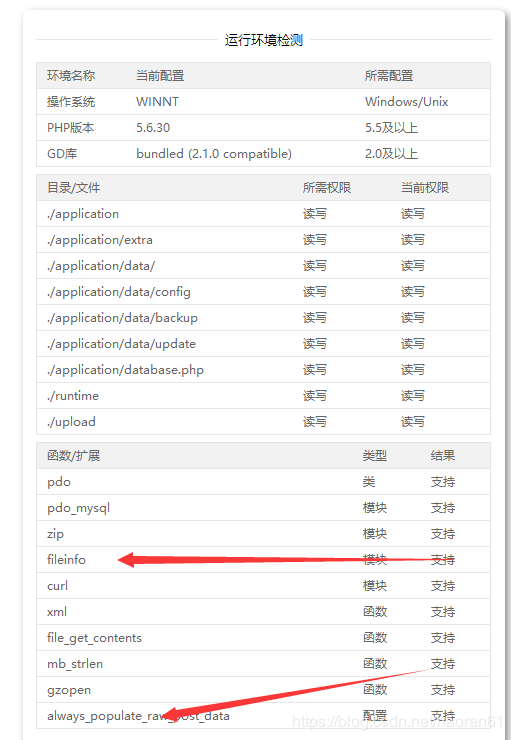Screen dimensions: 511x740
Task: Click the 'Windows/Unix' requirement cell
Action: [x=406, y=101]
